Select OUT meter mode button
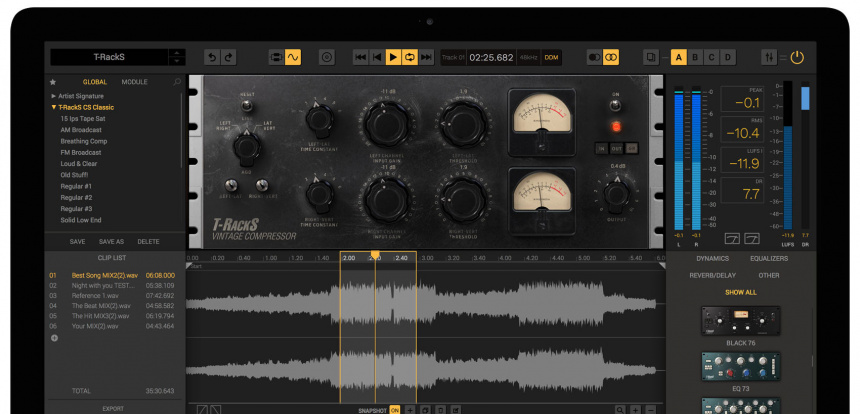 (x=616, y=148)
